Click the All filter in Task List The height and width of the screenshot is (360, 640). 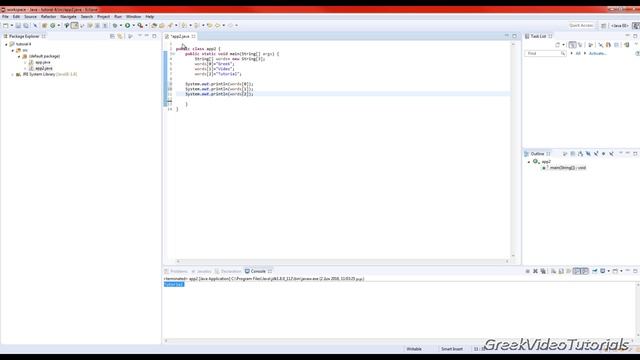tap(578, 53)
